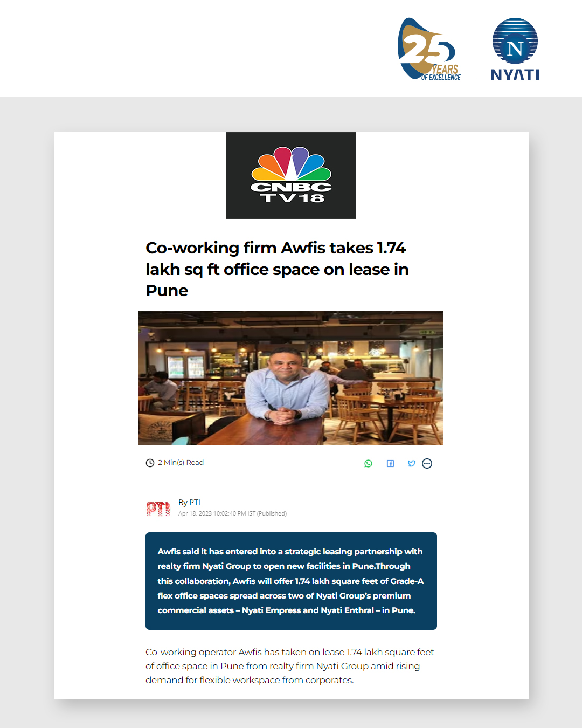Open the Nyati logo in header
The height and width of the screenshot is (728, 582).
(515, 49)
